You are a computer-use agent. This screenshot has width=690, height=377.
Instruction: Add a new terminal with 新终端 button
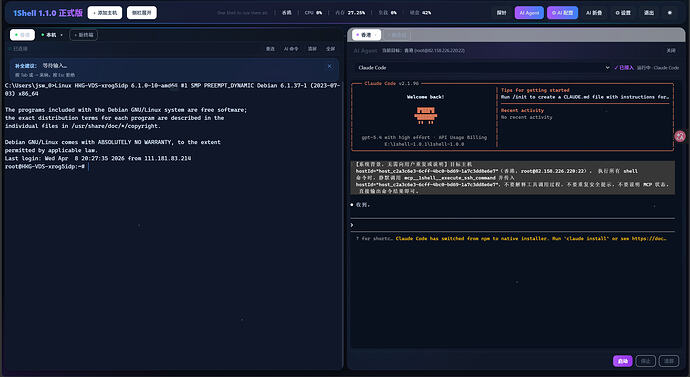tap(84, 35)
